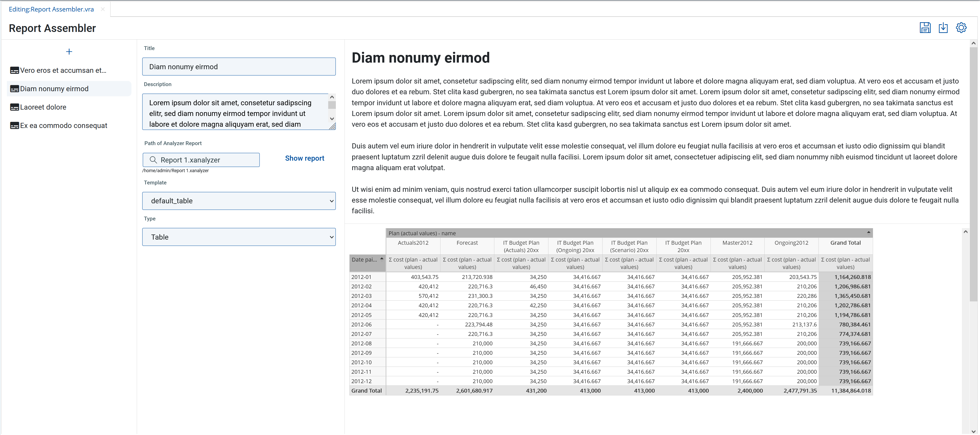The height and width of the screenshot is (435, 980).
Task: Click sort arrow on Plan name header
Action: tap(868, 232)
